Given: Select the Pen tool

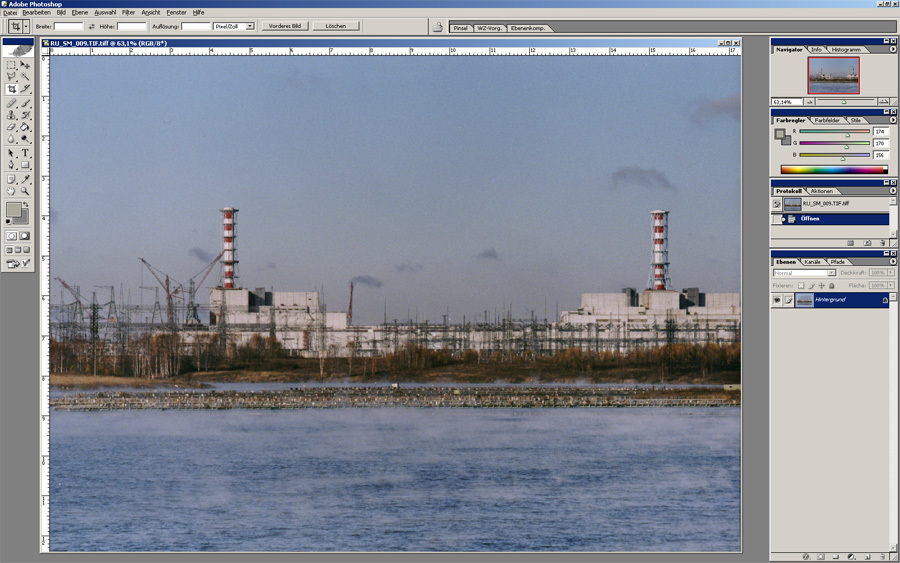Looking at the screenshot, I should 11,165.
